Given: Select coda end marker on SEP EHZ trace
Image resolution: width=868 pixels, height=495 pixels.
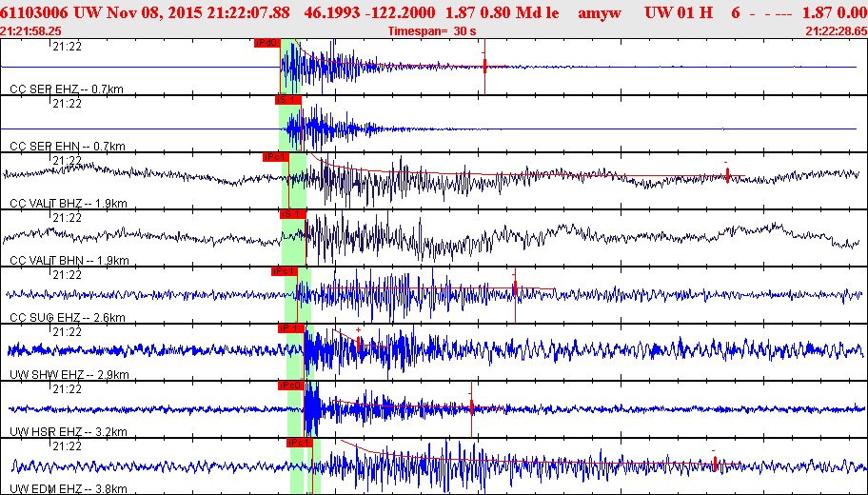Looking at the screenshot, I should tap(484, 67).
